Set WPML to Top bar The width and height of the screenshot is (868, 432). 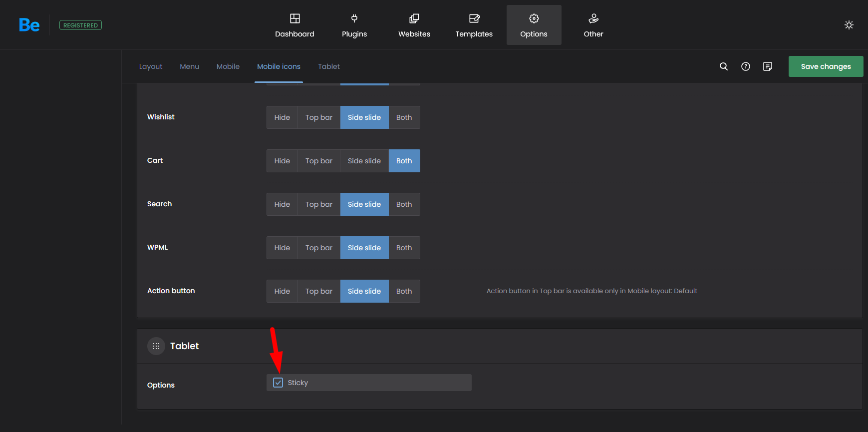tap(318, 248)
